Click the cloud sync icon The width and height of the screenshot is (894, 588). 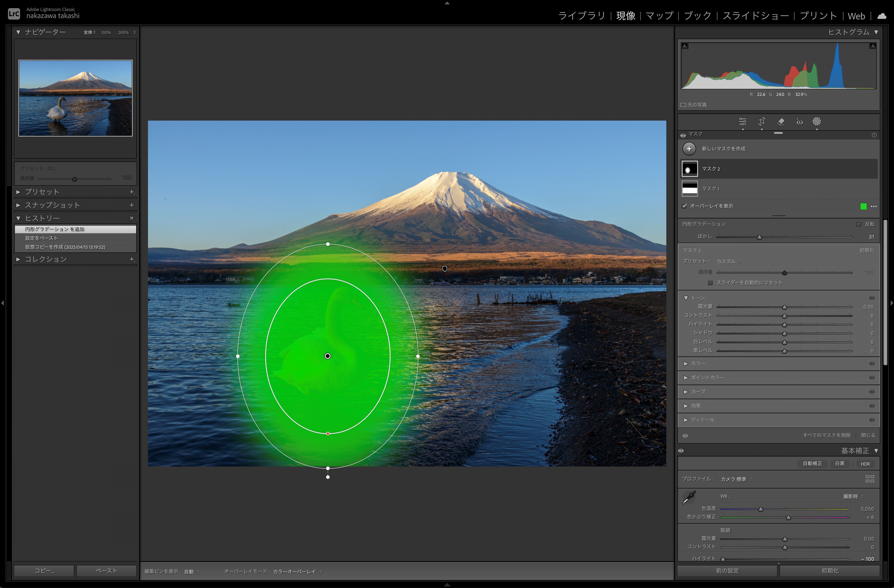(881, 16)
